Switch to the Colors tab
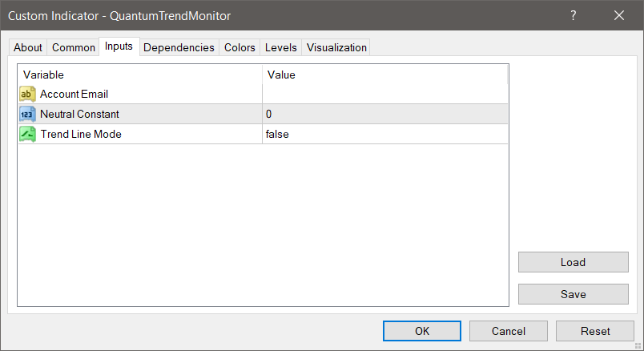 click(239, 48)
